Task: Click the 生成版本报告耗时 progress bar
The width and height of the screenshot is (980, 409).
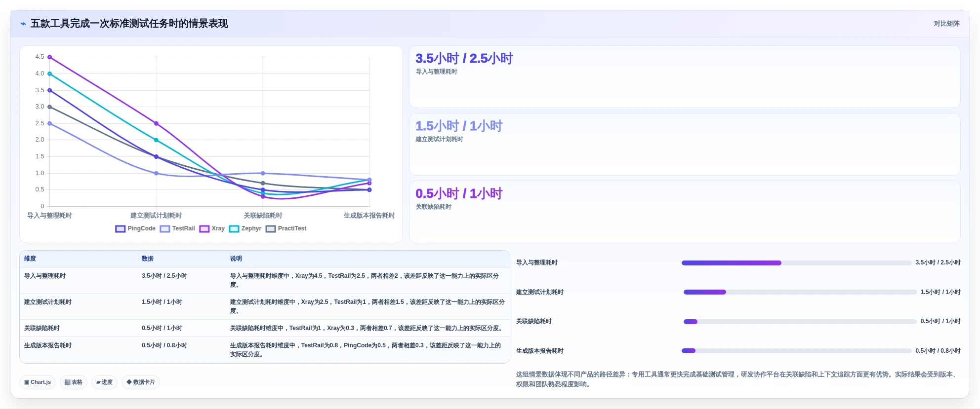Action: (x=796, y=351)
